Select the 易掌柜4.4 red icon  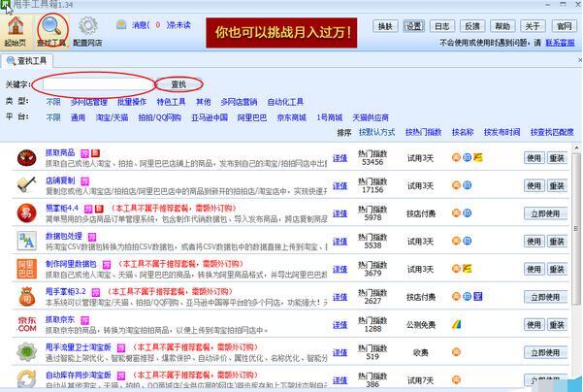click(27, 213)
